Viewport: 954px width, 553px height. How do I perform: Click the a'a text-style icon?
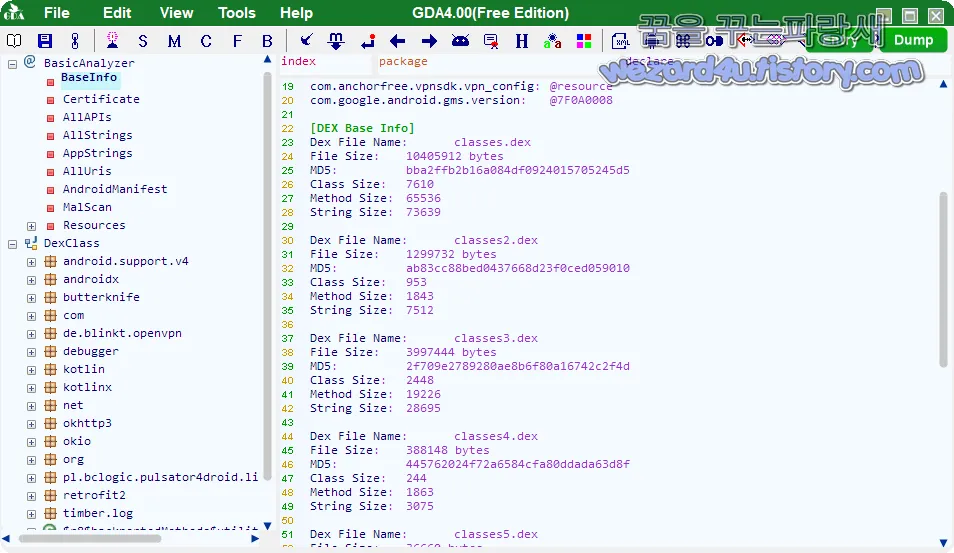[x=552, y=41]
